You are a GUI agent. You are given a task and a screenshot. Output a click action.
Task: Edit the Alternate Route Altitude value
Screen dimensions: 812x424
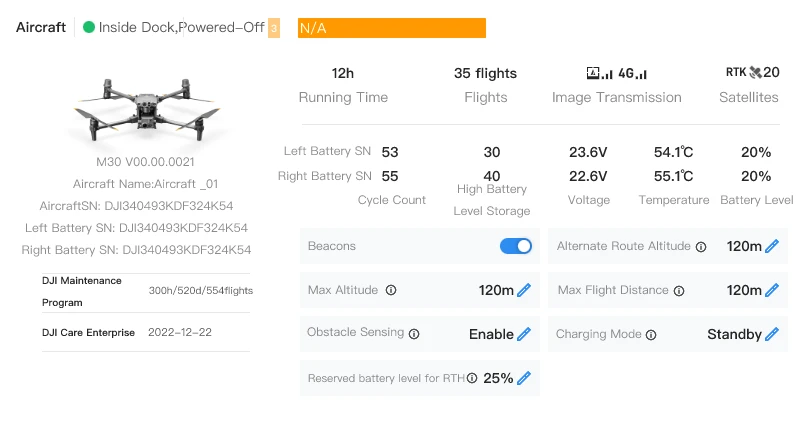click(771, 246)
